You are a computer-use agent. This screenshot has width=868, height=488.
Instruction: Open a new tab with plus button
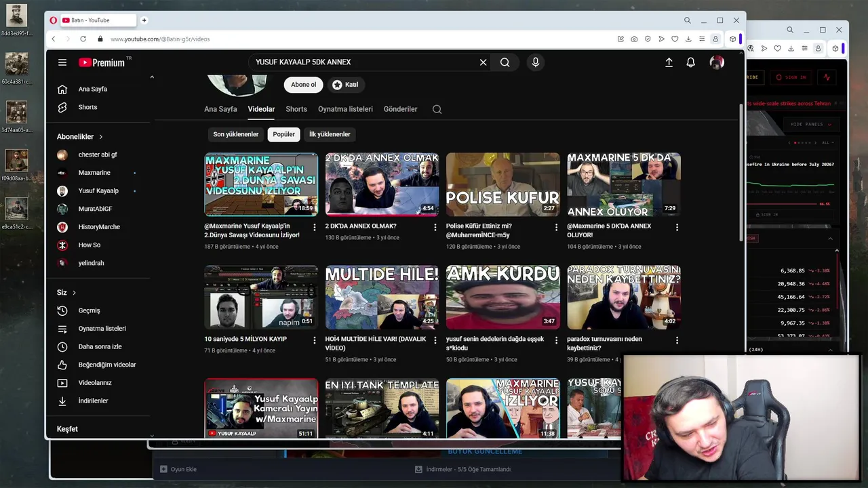pyautogui.click(x=144, y=20)
